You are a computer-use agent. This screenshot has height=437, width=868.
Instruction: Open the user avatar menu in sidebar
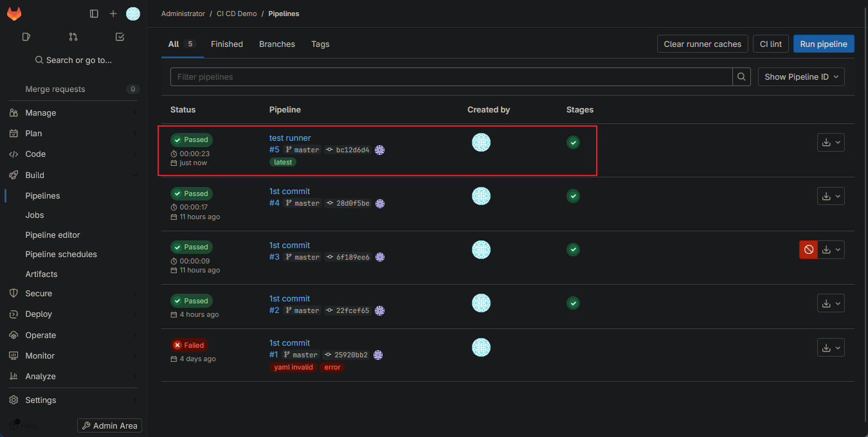coord(133,13)
